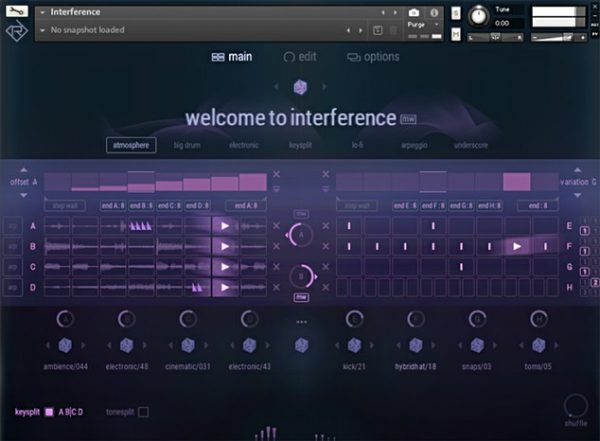Toggle the keysplit checkbox
Screen dimensions: 600x441
coord(48,411)
